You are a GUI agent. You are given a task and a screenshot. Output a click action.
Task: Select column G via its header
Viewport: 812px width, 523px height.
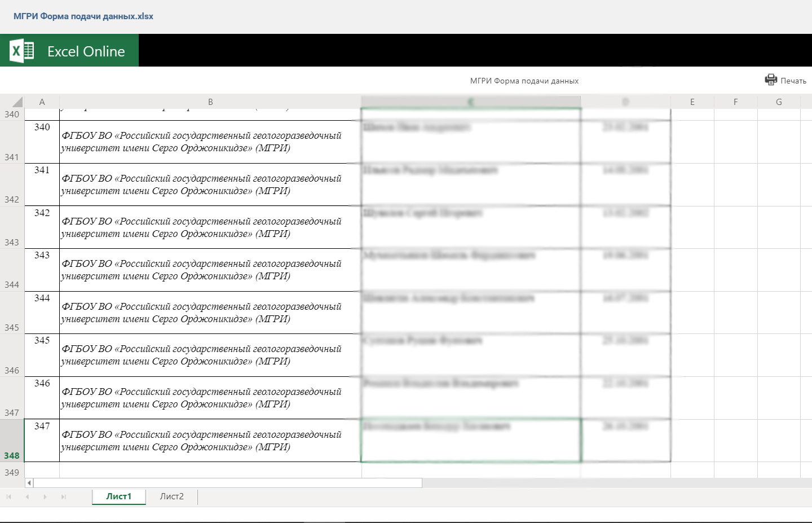pos(779,102)
